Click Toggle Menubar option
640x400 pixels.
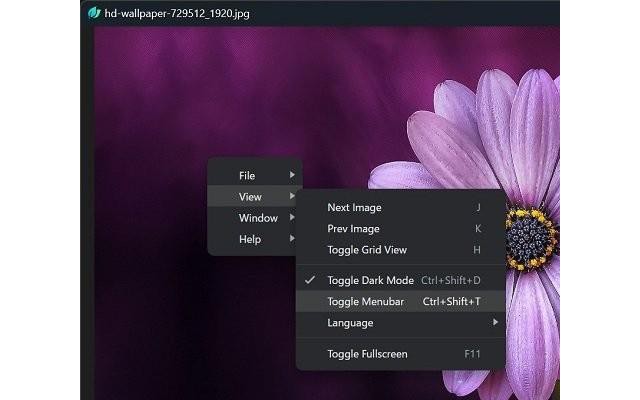point(400,302)
